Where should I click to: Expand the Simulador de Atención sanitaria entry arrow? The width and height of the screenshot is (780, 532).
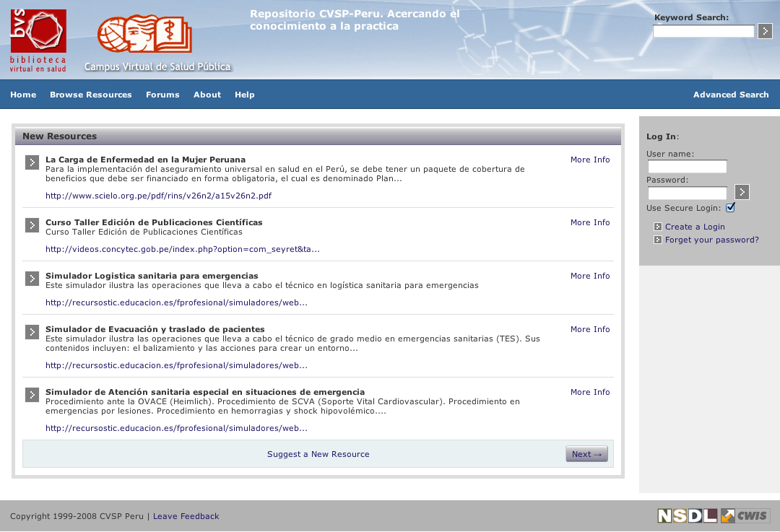tap(32, 395)
